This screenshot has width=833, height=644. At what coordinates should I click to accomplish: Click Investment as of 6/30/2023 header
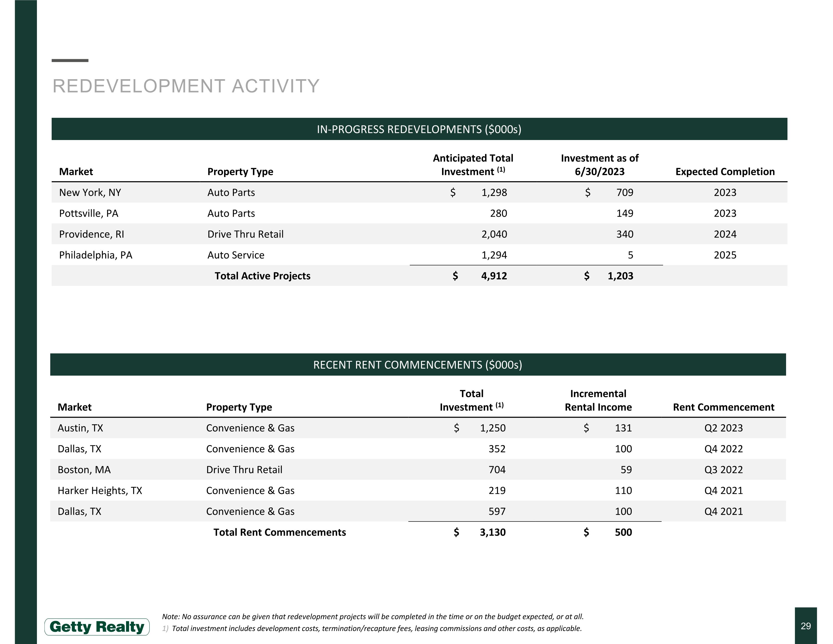coord(599,165)
